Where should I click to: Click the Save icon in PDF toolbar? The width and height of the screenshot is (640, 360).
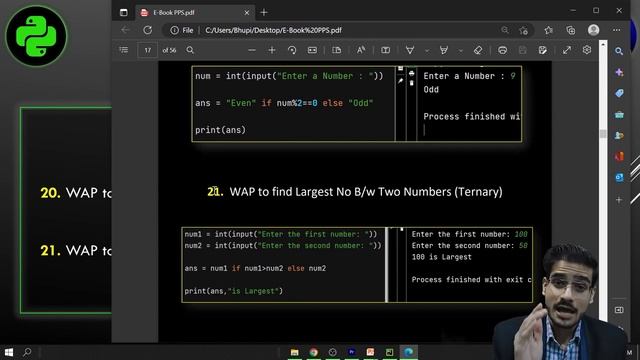[x=522, y=50]
